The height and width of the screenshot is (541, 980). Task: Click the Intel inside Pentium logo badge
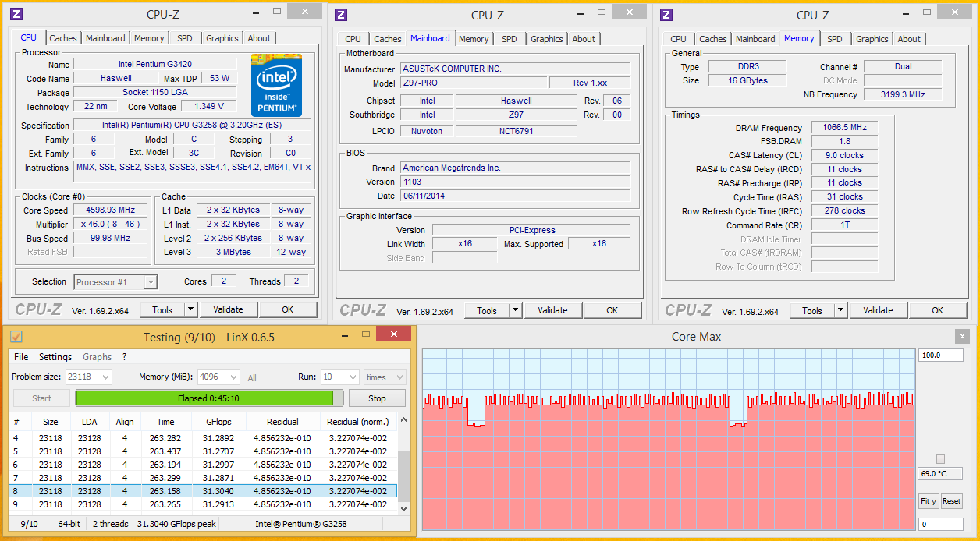pyautogui.click(x=276, y=85)
